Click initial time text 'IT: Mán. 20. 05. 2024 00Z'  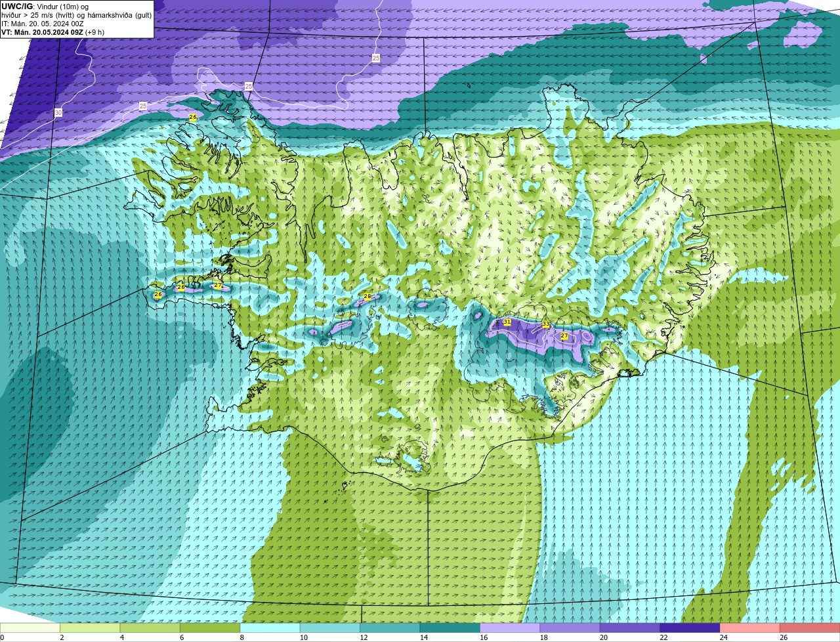pyautogui.click(x=43, y=24)
